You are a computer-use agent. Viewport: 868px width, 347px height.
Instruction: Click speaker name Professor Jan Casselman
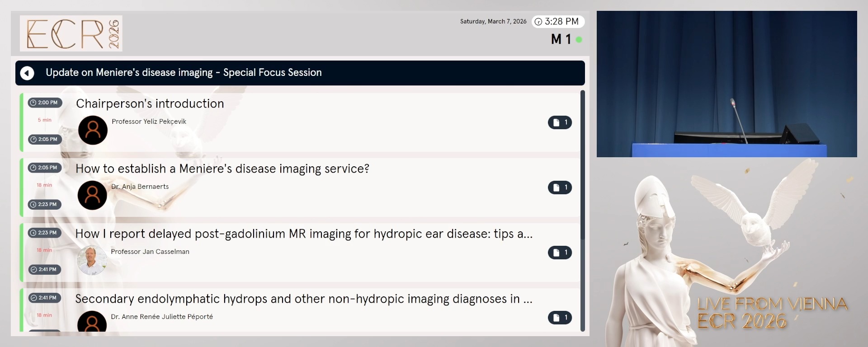[x=150, y=252]
